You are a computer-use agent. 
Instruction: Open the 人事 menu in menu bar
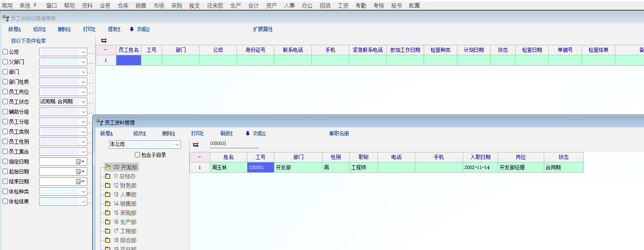tap(289, 6)
